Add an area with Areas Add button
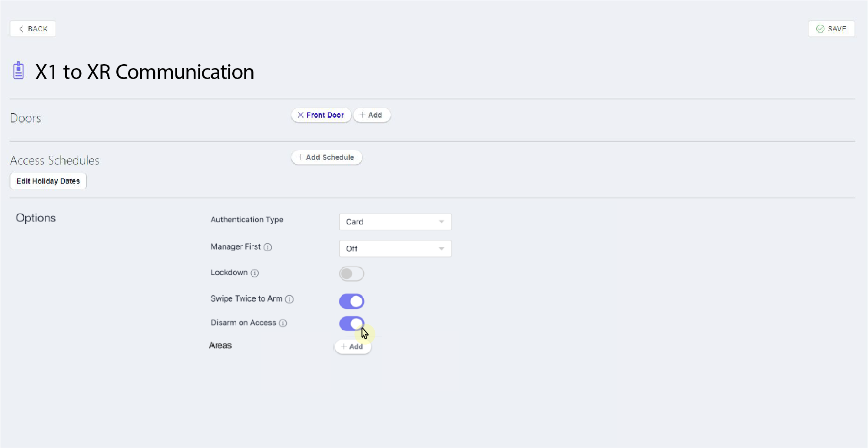868x448 pixels. 353,346
